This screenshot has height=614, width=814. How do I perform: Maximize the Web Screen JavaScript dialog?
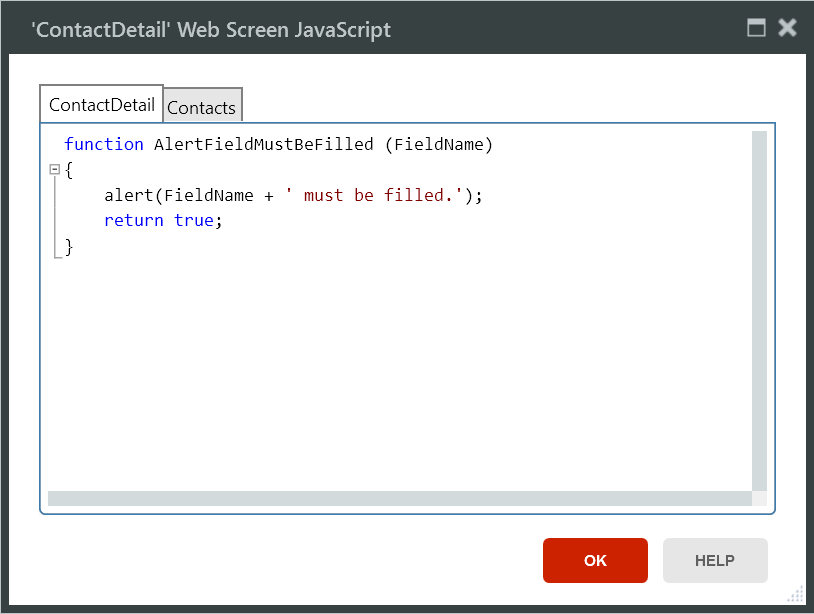pos(757,28)
